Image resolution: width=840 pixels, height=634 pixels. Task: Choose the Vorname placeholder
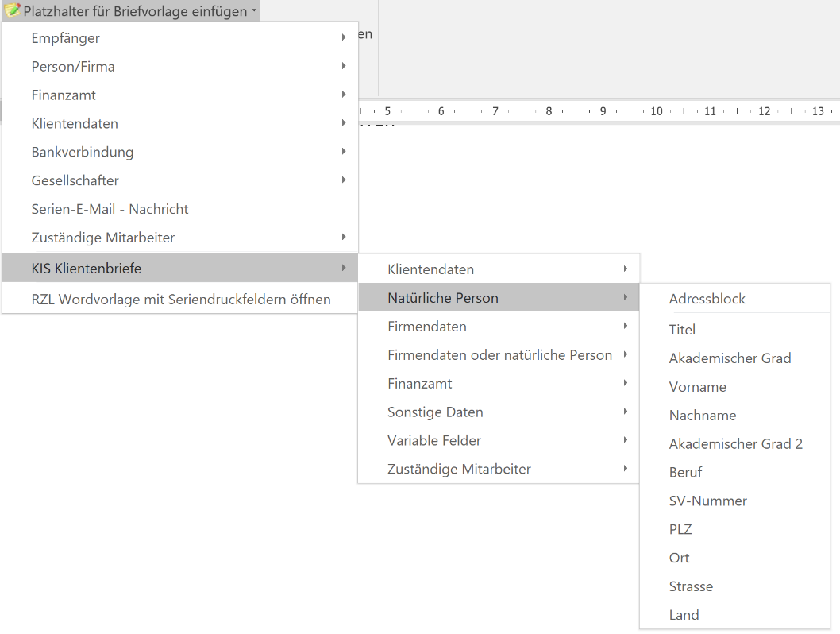pyautogui.click(x=698, y=387)
